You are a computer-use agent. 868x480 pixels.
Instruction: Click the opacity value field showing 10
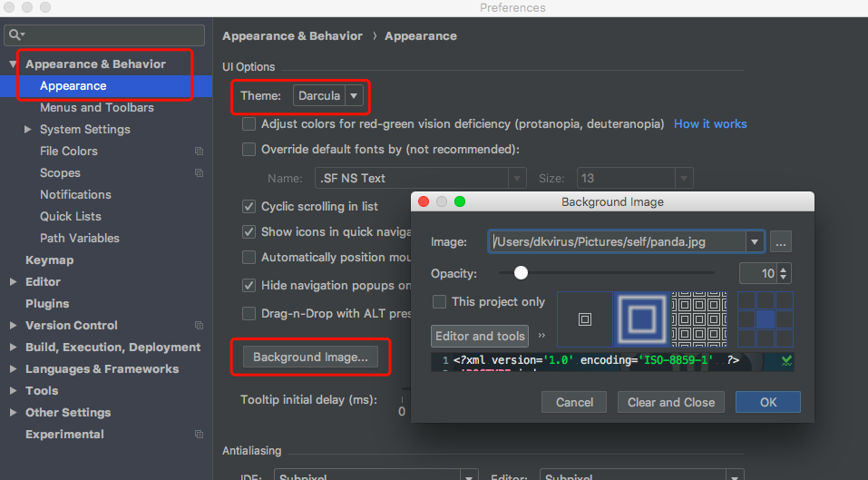759,273
